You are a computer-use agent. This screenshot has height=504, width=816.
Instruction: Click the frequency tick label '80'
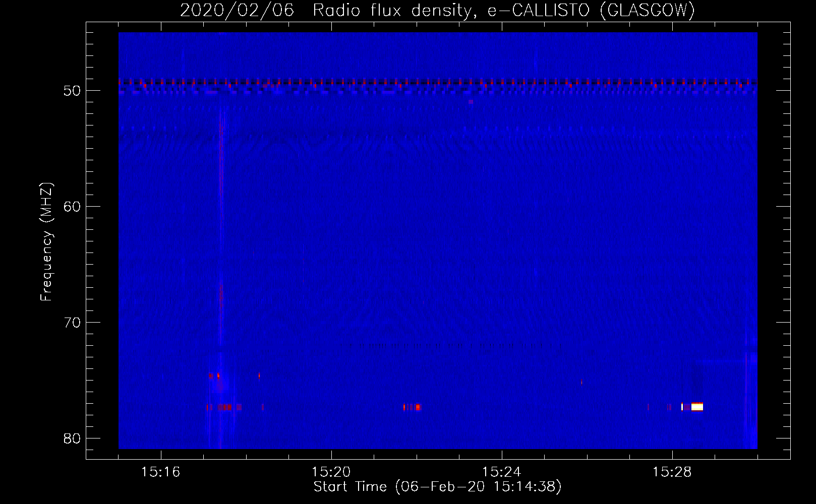click(x=72, y=438)
